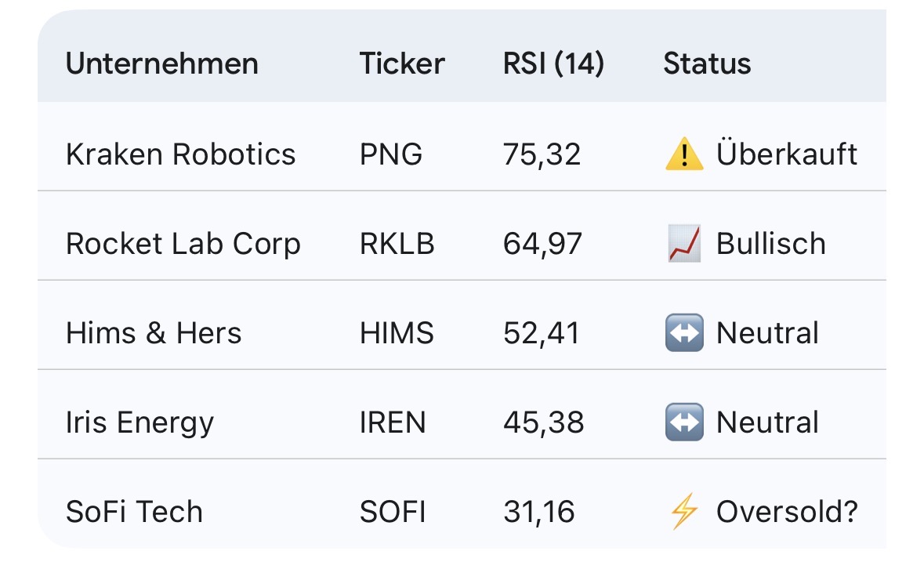
Task: Click the RKLB ticker symbol
Action: (397, 244)
